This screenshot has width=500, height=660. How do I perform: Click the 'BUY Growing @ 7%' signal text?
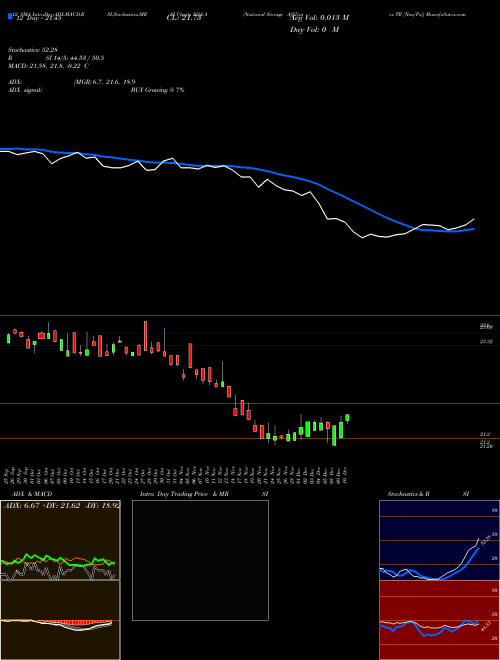(157, 90)
